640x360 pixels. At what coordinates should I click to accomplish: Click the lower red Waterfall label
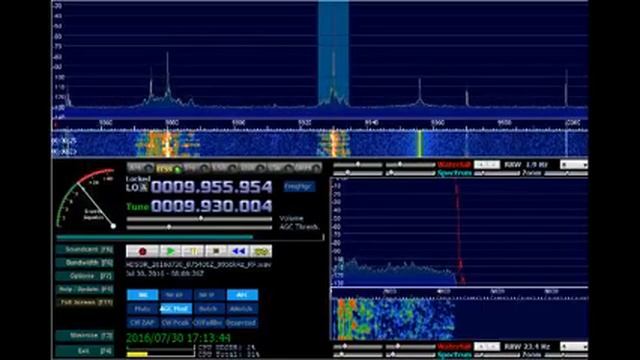pos(454,347)
